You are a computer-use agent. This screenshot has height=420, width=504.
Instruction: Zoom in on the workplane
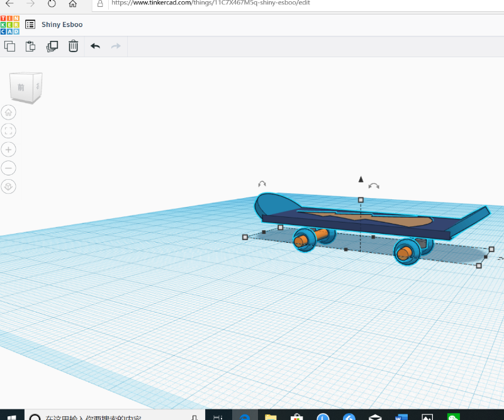tap(8, 150)
